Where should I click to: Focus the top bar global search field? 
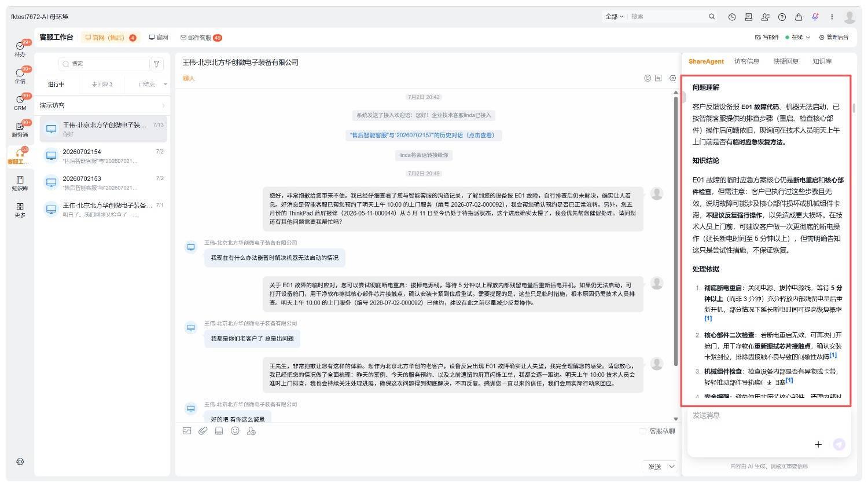(x=668, y=17)
